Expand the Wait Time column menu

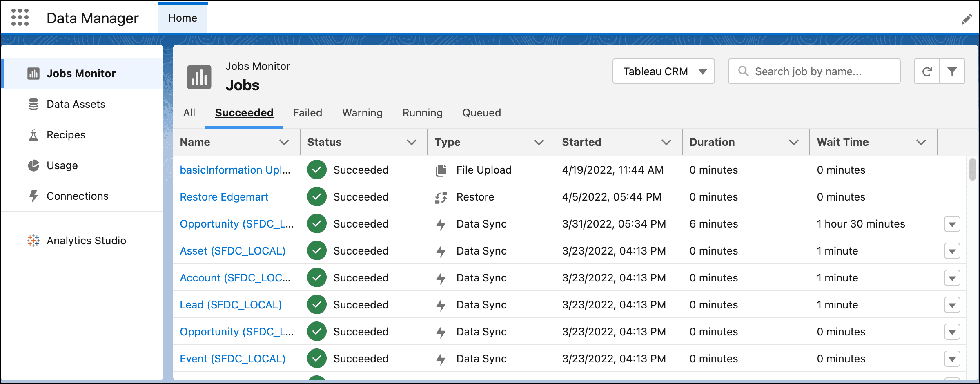tap(921, 142)
